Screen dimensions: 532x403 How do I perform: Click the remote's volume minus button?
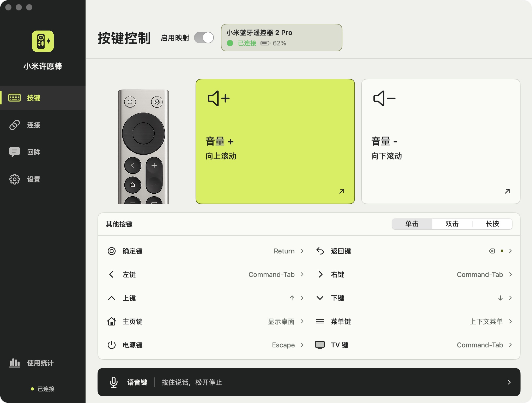[x=154, y=185]
